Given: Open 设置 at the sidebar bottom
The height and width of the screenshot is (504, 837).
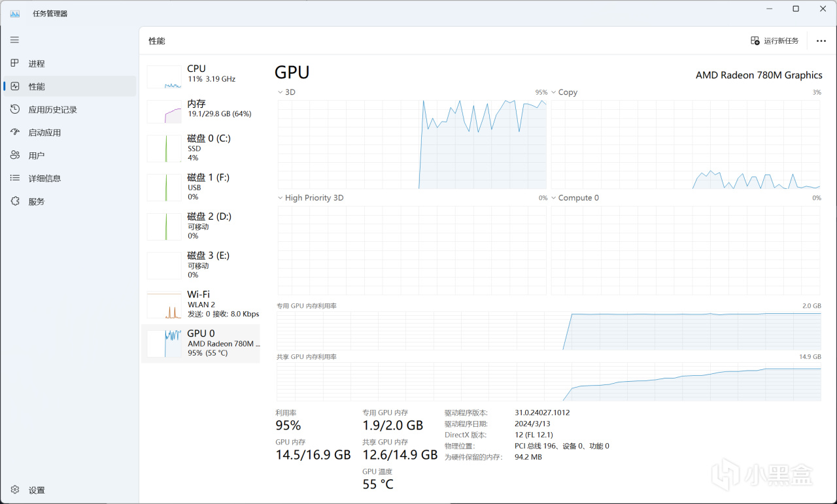Looking at the screenshot, I should [x=69, y=490].
